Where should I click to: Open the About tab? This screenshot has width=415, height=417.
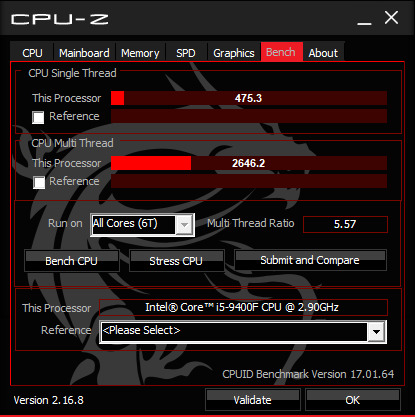tap(323, 53)
